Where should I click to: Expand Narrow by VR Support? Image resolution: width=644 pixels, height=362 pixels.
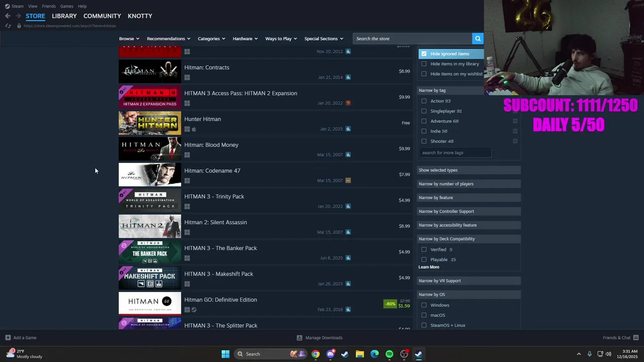468,281
